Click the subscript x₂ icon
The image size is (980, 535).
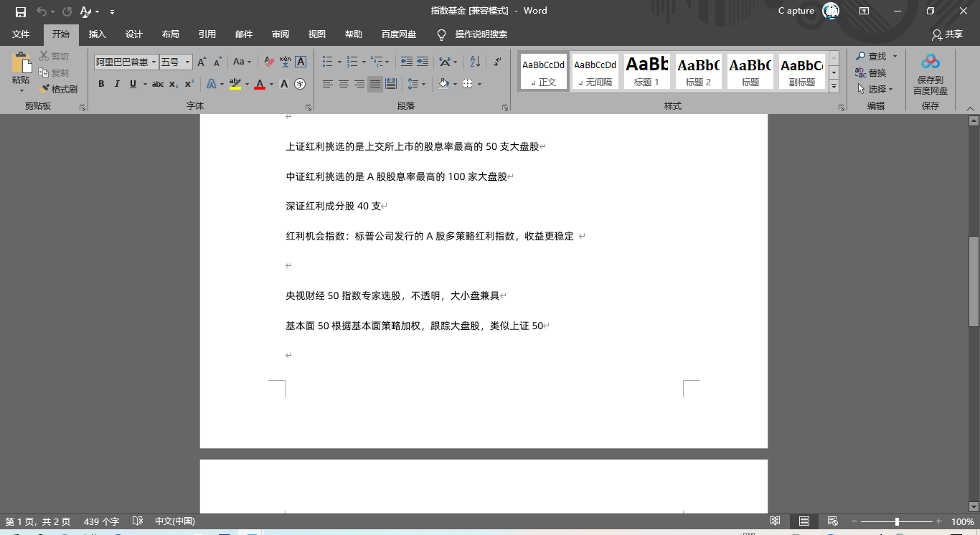pyautogui.click(x=174, y=84)
